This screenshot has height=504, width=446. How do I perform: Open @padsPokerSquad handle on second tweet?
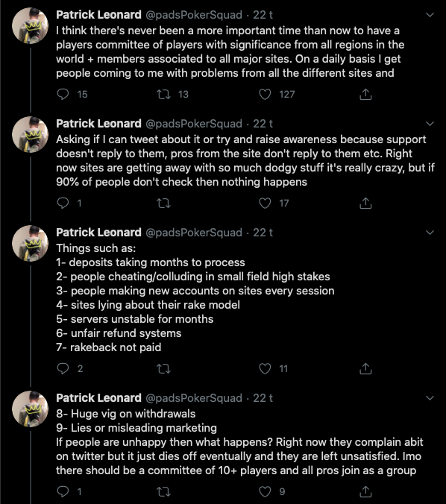tap(194, 124)
